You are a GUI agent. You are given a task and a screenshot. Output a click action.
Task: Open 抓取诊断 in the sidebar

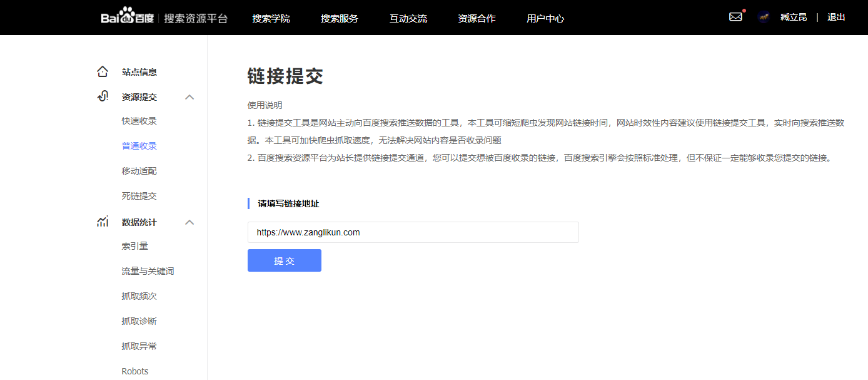coord(139,321)
